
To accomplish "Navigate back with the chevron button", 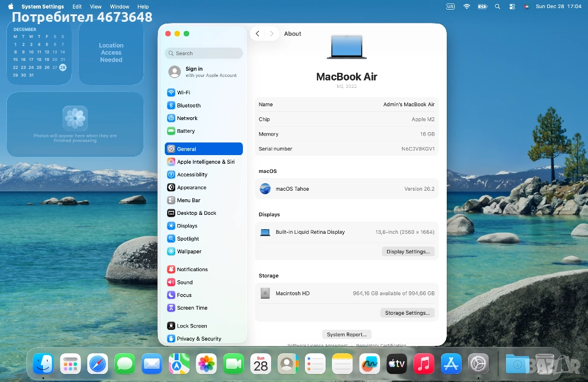I will tap(258, 34).
